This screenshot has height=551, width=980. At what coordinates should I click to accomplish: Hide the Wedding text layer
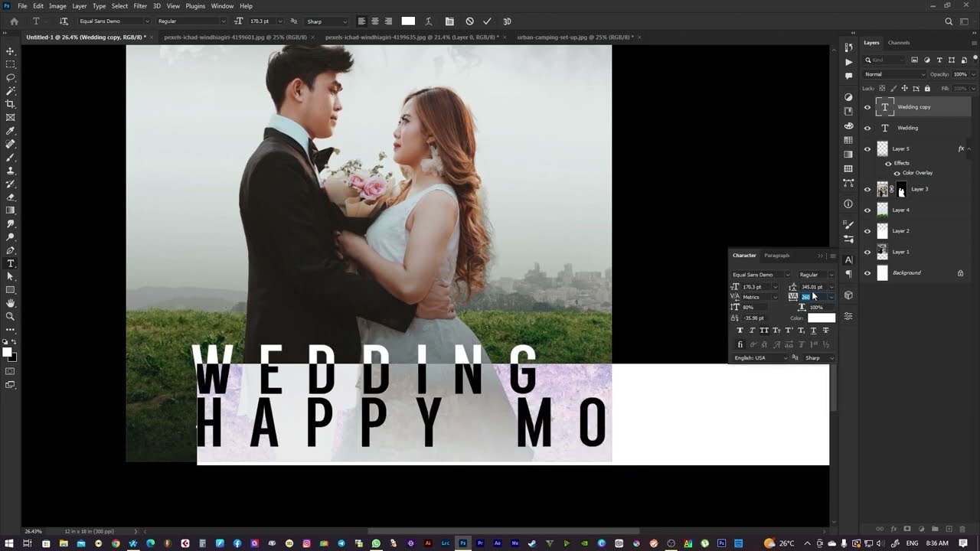coord(867,128)
